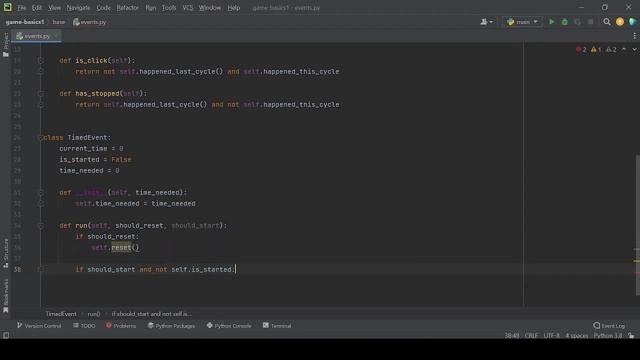Open the PyCharm application logo menu
This screenshot has height=360, width=640.
pyautogui.click(x=8, y=7)
